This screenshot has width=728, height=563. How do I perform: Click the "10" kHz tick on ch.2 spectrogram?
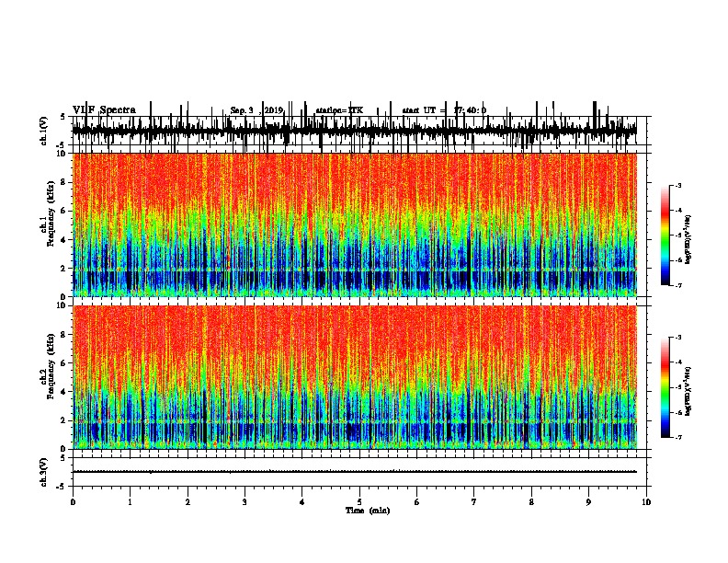tap(62, 305)
